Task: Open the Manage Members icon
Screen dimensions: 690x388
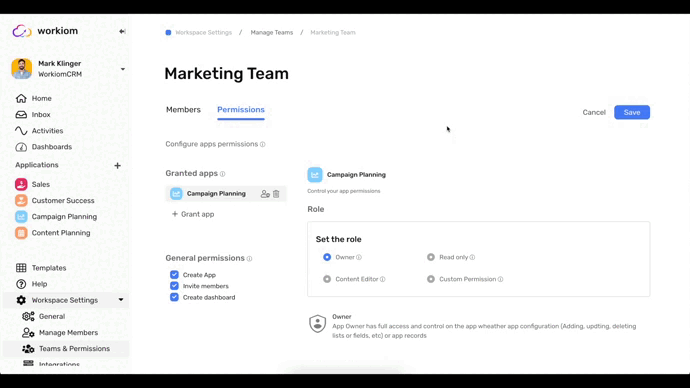Action: [x=28, y=333]
